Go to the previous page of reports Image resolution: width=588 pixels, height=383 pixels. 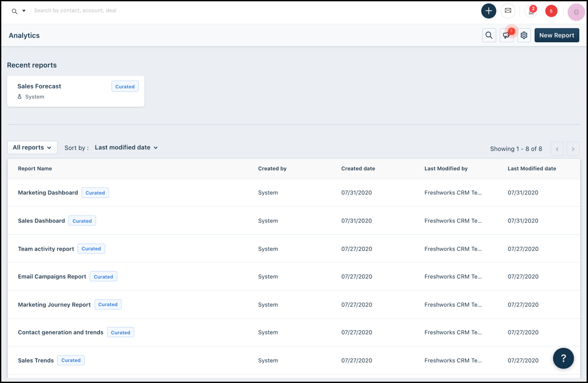point(557,149)
